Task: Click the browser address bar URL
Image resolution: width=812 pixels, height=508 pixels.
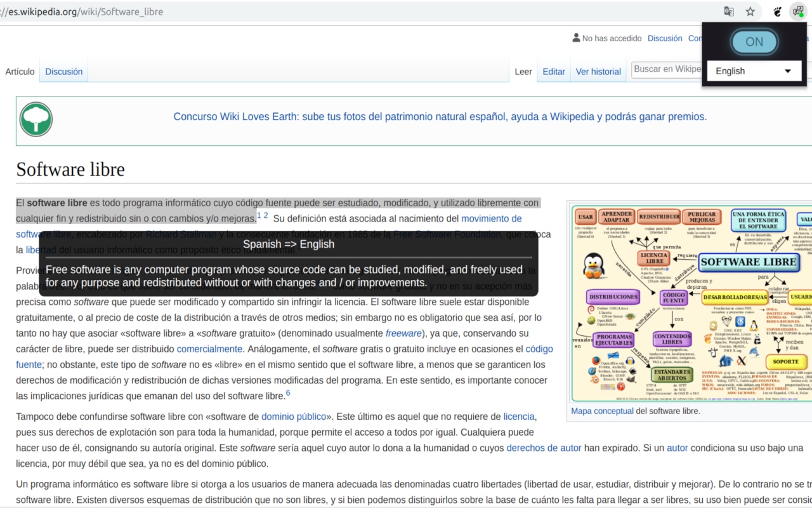Action: tap(82, 11)
